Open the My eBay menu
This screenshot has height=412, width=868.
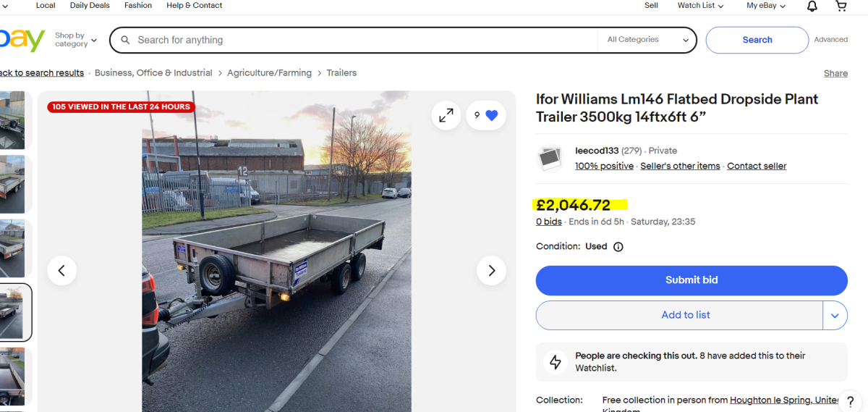click(x=766, y=6)
